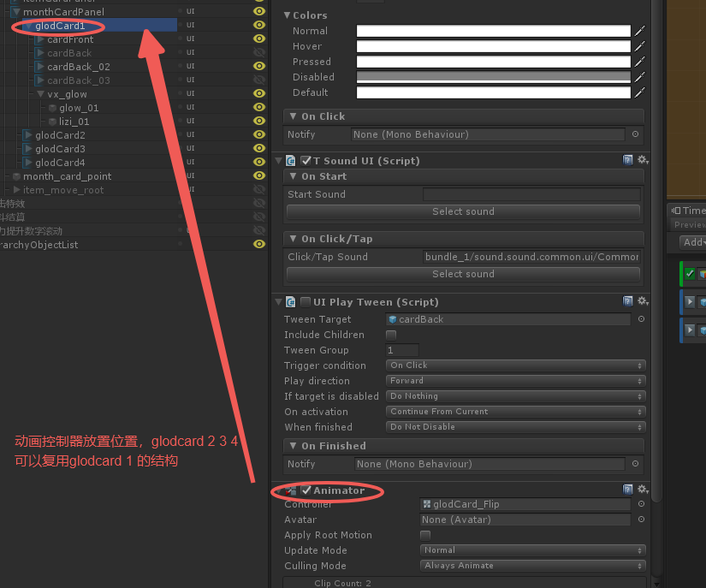
Task: Check the Apply Root Motion checkbox
Action: click(x=425, y=535)
